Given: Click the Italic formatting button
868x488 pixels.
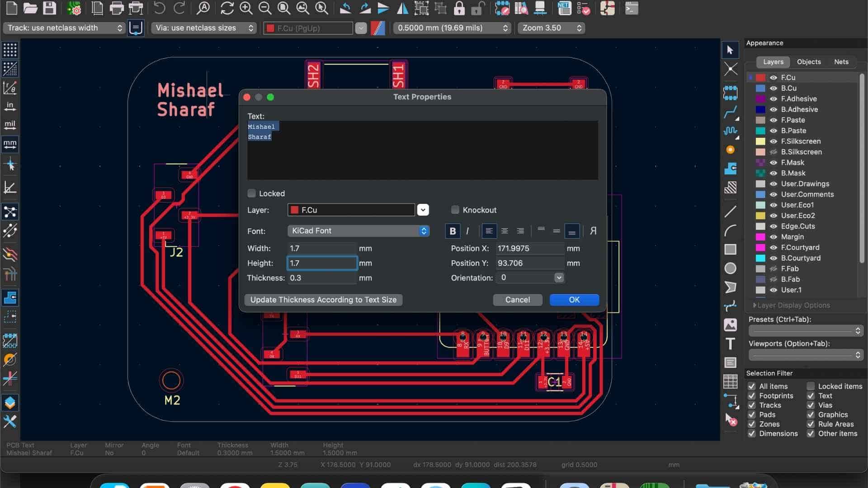Looking at the screenshot, I should click(x=467, y=231).
